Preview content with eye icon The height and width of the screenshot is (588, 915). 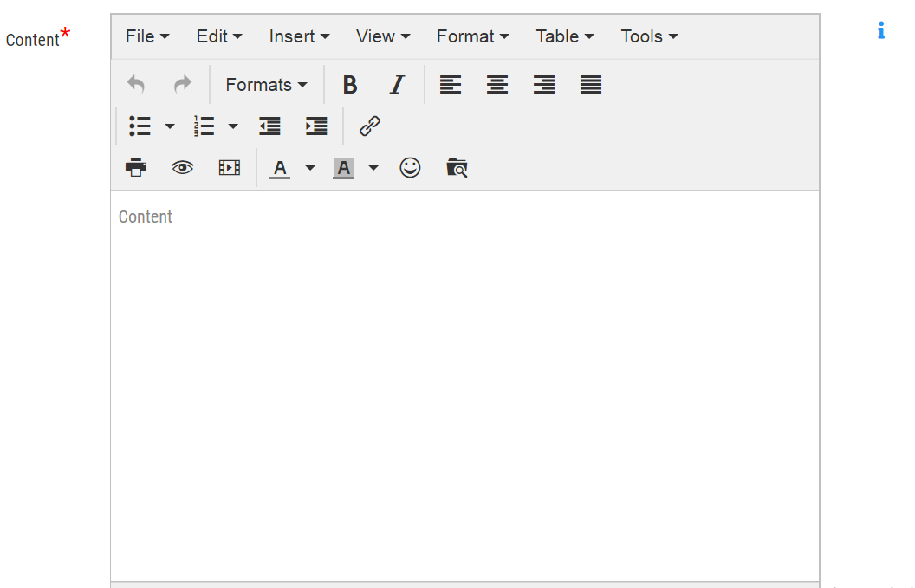pyautogui.click(x=183, y=168)
